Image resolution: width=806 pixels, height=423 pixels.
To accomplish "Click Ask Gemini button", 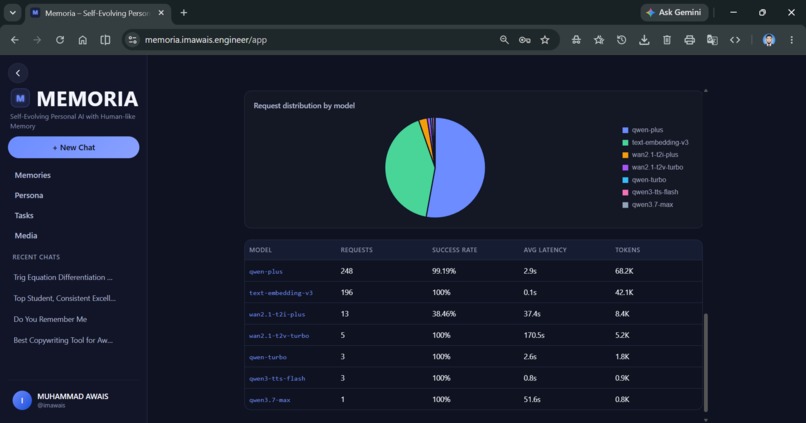I will 674,12.
